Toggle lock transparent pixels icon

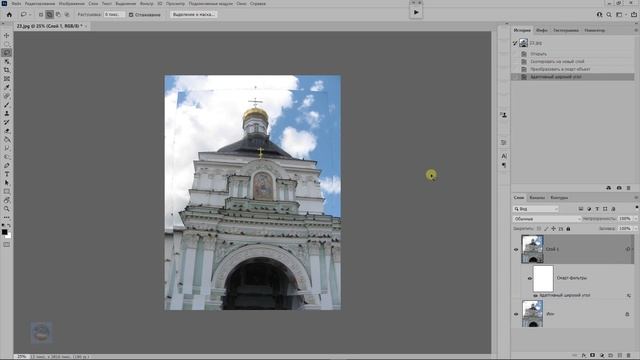coord(539,229)
